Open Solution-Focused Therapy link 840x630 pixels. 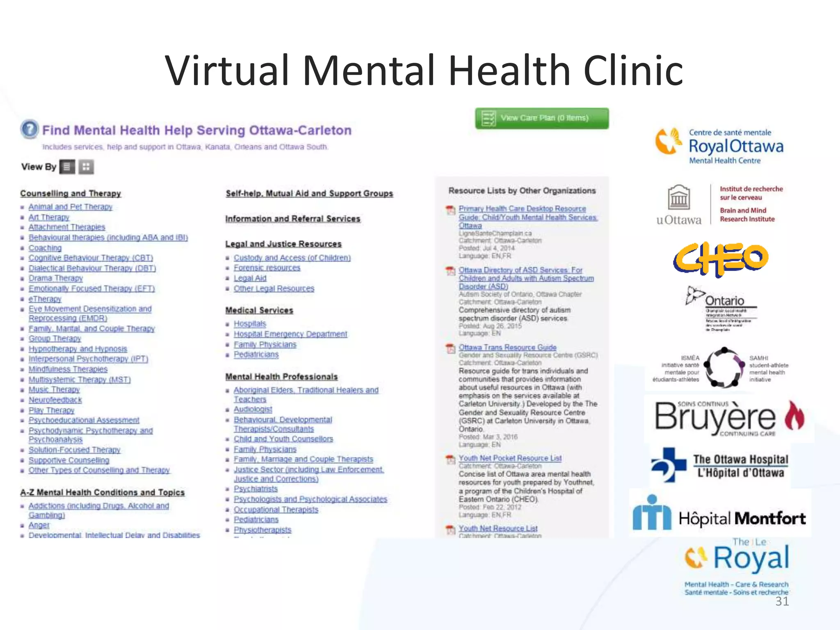(x=74, y=450)
